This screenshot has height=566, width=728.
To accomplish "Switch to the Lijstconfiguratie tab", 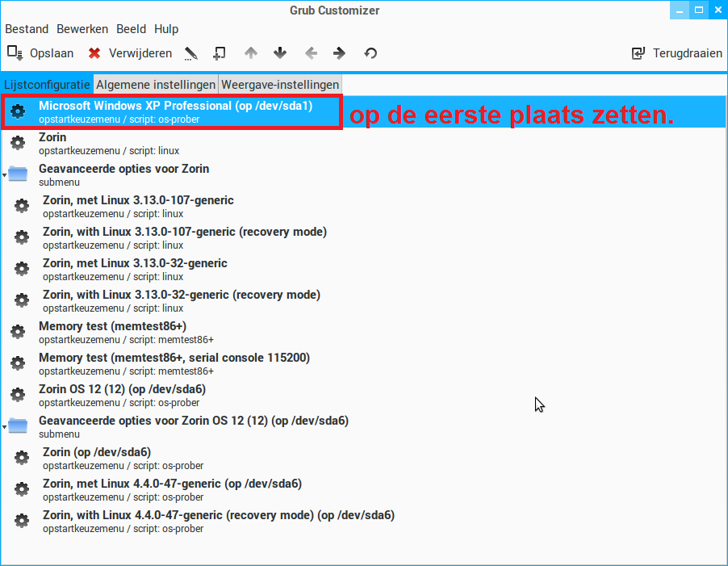I will click(47, 85).
